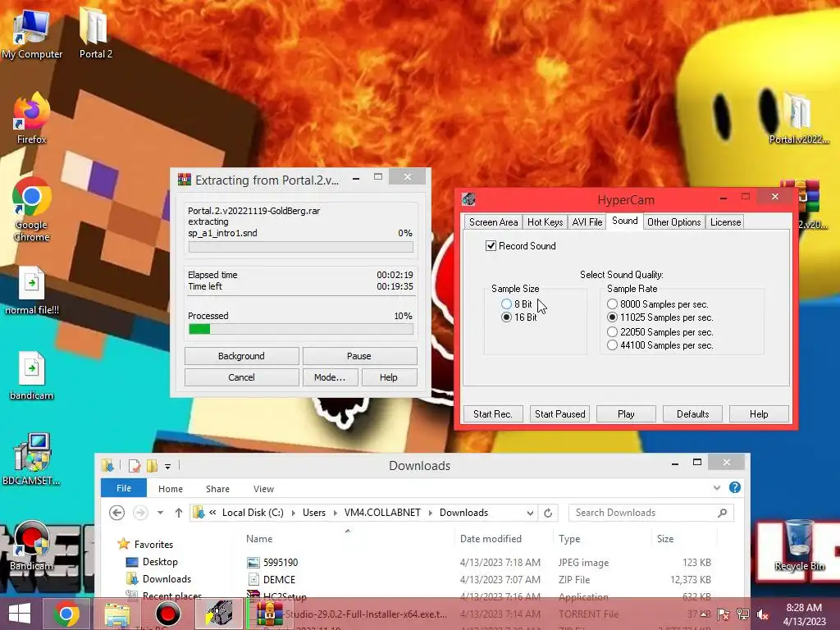Viewport: 840px width, 630px height.
Task: Switch to Bandicam recorder on taskbar
Action: (167, 614)
